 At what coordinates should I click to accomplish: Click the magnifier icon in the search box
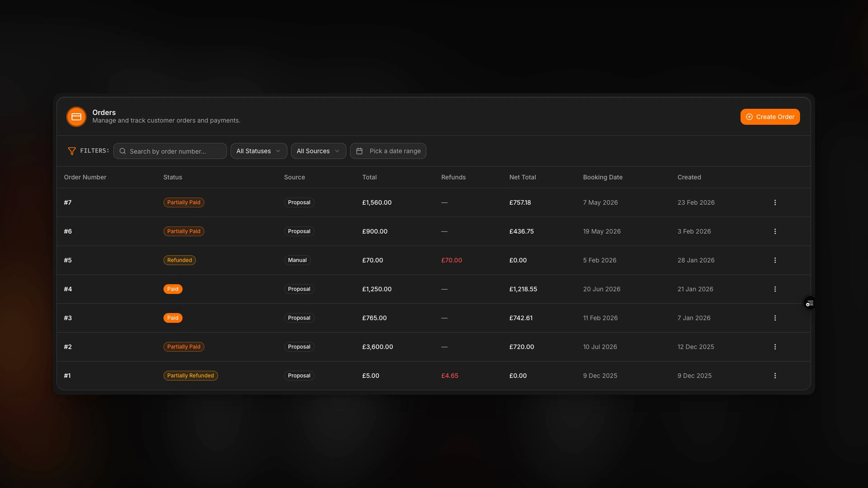(123, 151)
